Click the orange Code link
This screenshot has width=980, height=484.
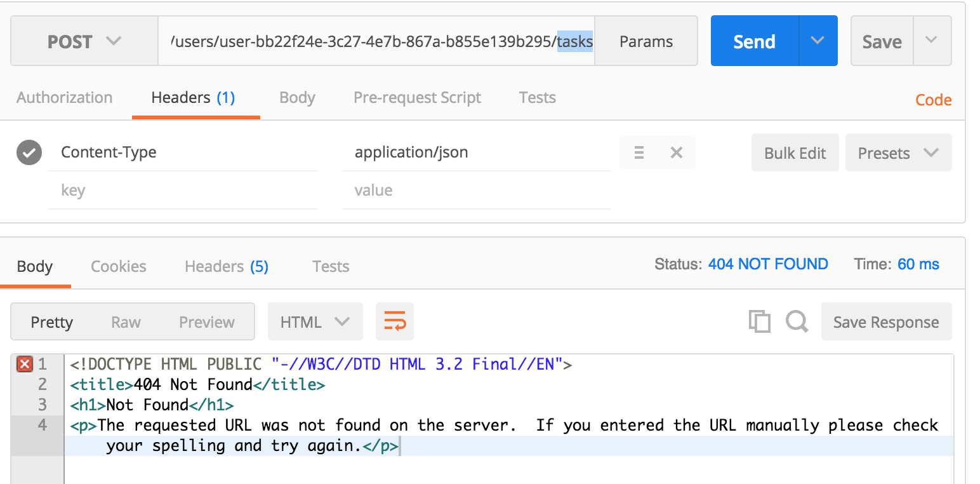pyautogui.click(x=933, y=100)
